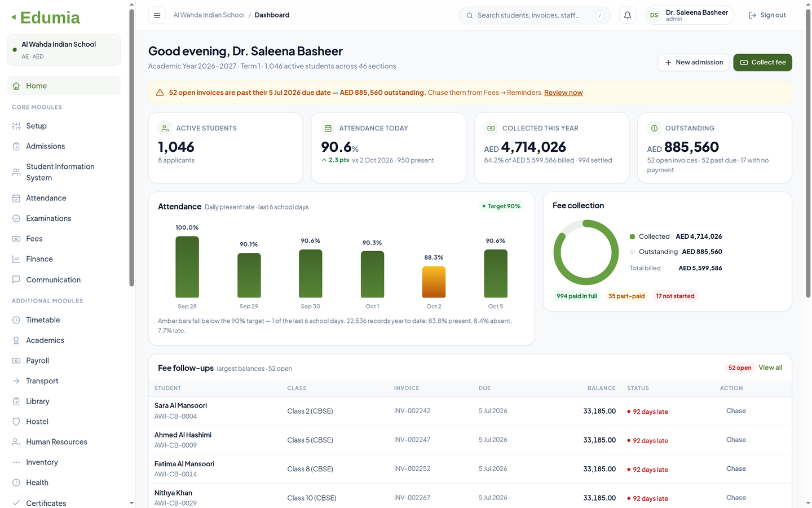This screenshot has height=508, width=812.
Task: Click the fee collection donut chart
Action: (x=586, y=252)
